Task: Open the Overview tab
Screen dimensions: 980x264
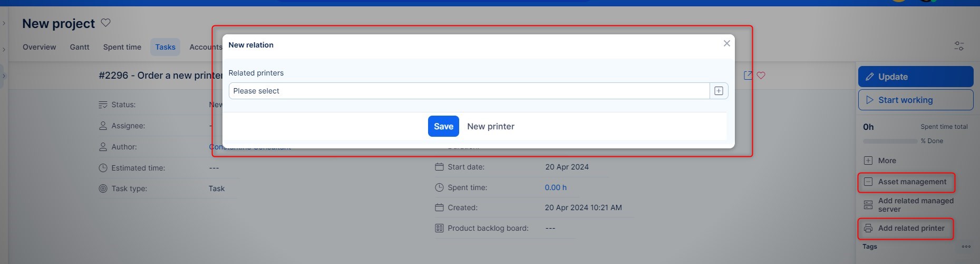Action: pyautogui.click(x=39, y=47)
